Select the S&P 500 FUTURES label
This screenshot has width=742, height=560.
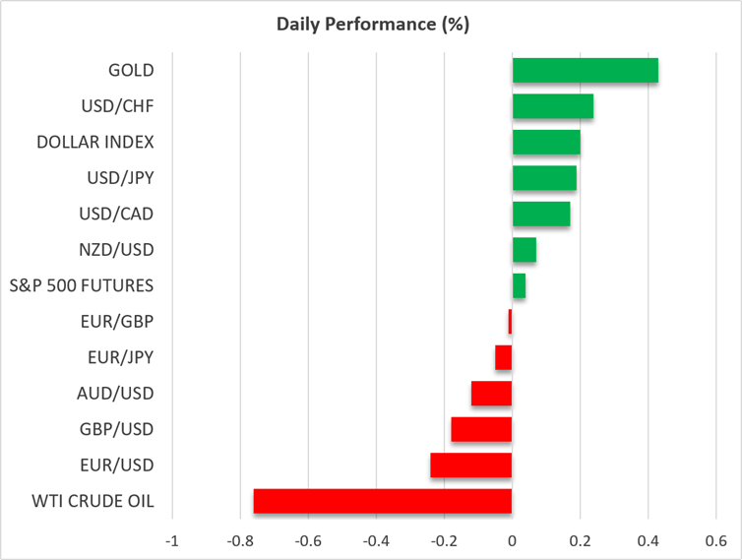point(82,286)
